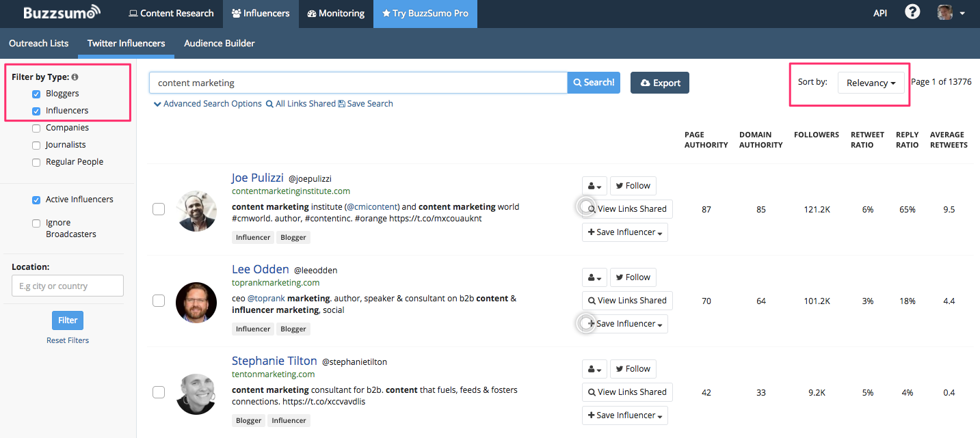Click the Save Search disk icon link
The image size is (980, 438).
[366, 104]
